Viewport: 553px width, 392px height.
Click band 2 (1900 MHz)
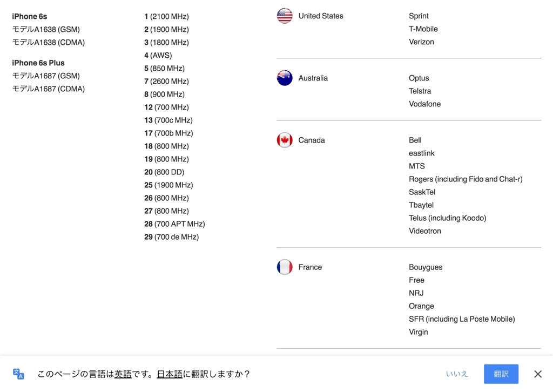166,29
